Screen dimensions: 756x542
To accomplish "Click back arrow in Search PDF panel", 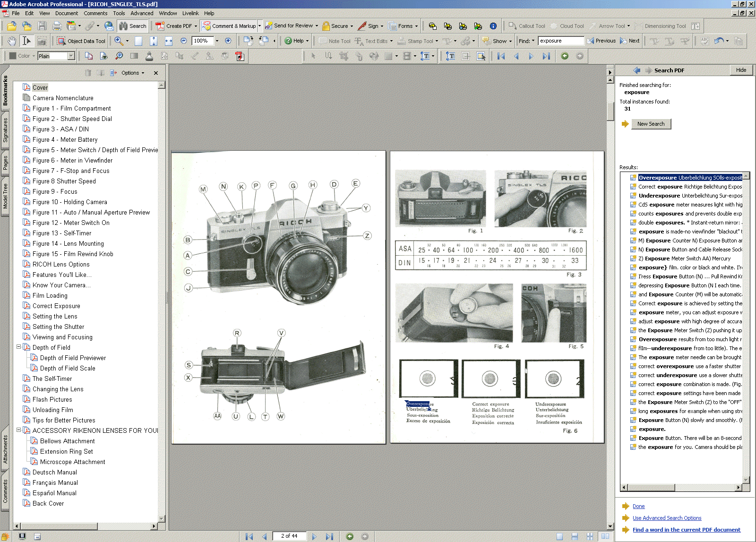I will point(636,70).
